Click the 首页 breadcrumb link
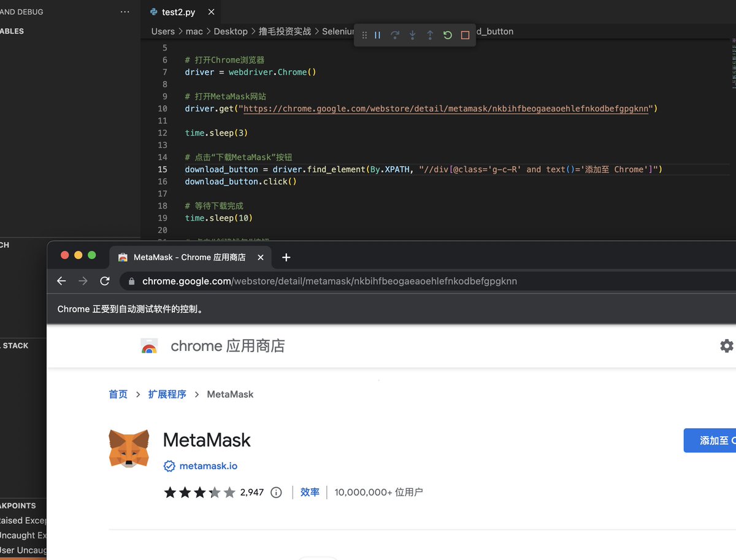Image resolution: width=736 pixels, height=560 pixels. coord(118,394)
